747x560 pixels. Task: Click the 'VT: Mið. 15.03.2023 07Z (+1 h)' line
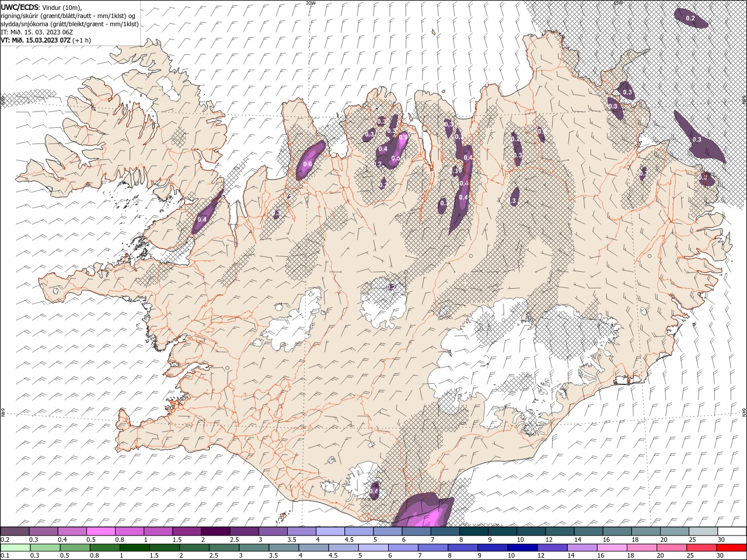(x=46, y=40)
